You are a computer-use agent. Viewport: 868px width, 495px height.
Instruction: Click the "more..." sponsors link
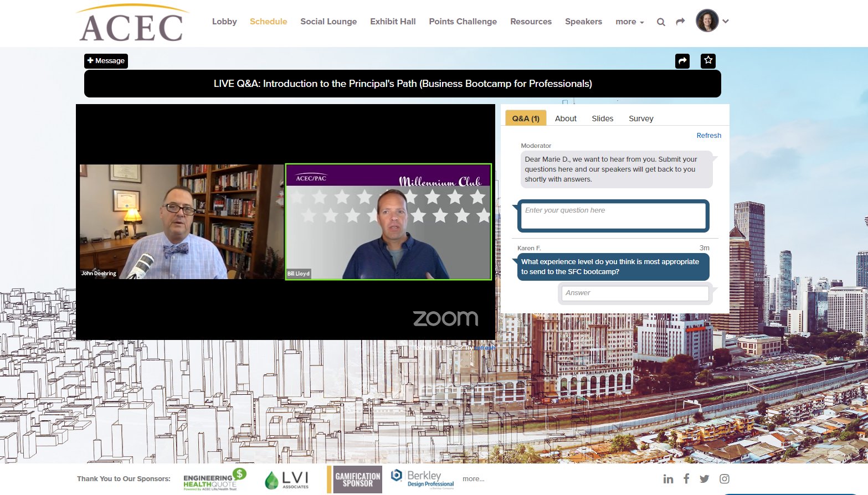click(x=474, y=479)
